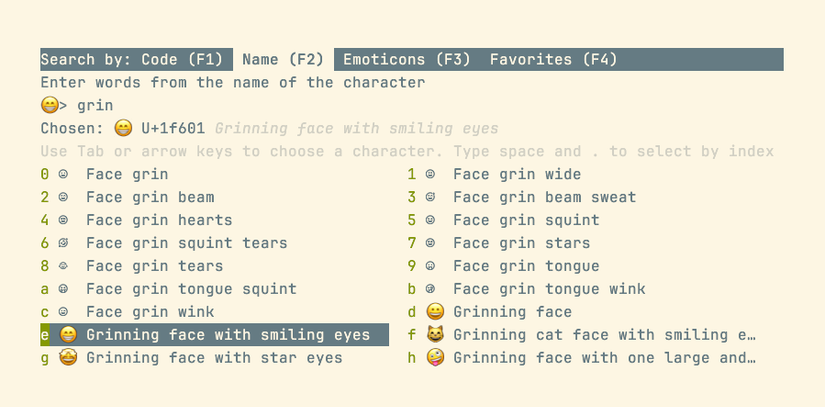Pick the Face grin stars emoji icon
The image size is (825, 407).
point(431,243)
